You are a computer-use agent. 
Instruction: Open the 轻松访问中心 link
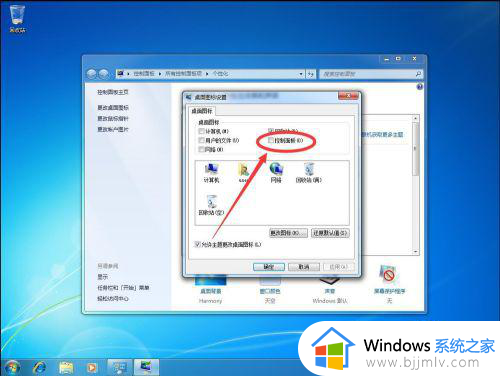(113, 298)
